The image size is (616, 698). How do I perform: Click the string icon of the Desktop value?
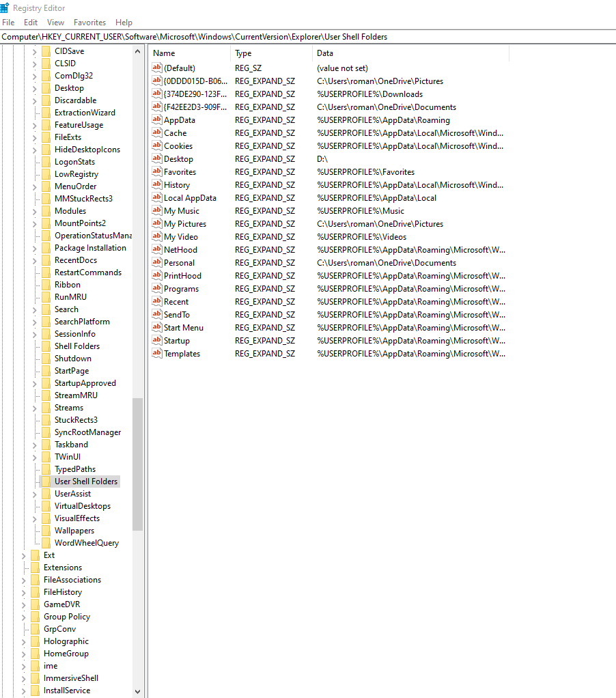pyautogui.click(x=156, y=158)
